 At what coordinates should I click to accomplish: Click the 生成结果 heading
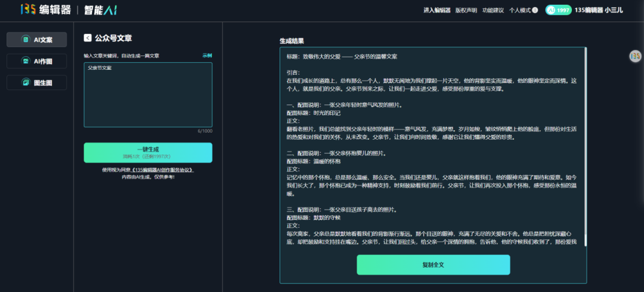pos(292,41)
